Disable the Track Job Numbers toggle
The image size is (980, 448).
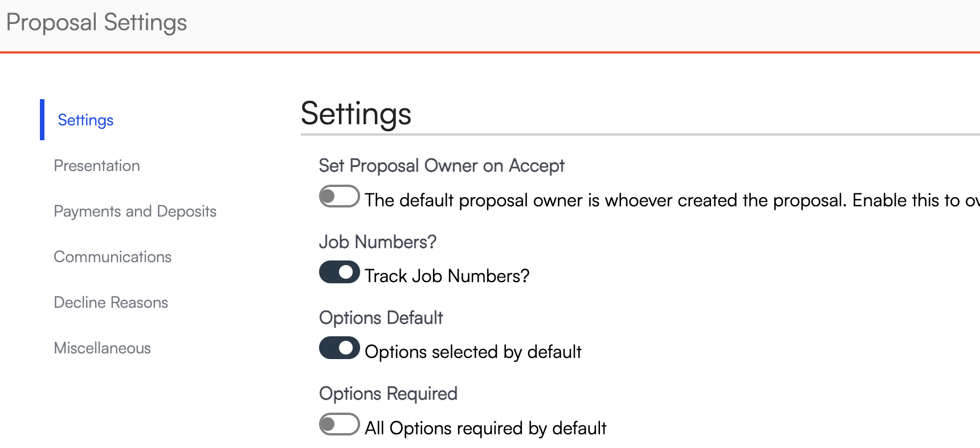(x=339, y=272)
